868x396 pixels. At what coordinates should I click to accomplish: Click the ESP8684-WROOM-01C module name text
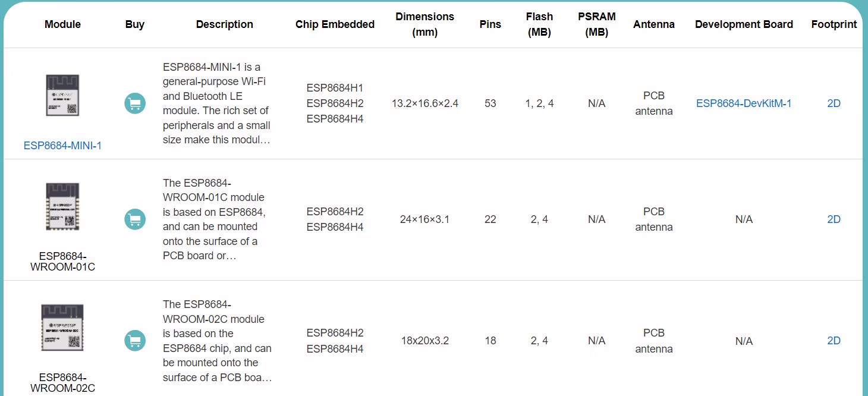click(62, 262)
